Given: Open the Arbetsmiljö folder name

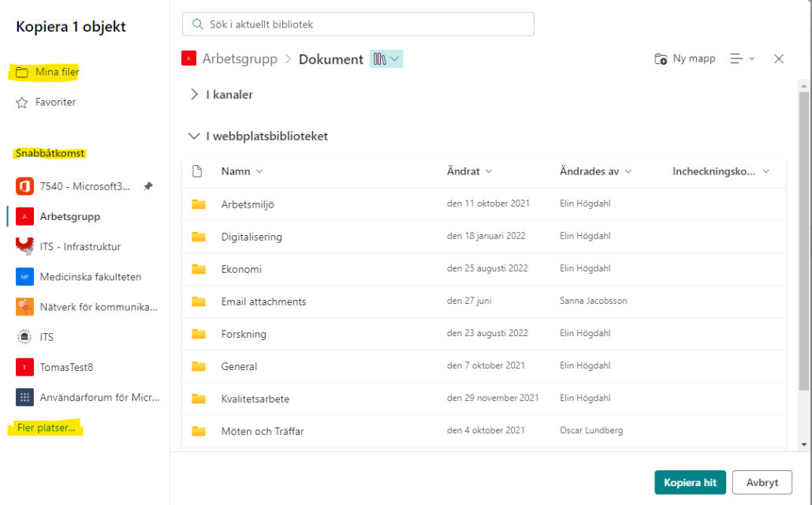Looking at the screenshot, I should [248, 204].
